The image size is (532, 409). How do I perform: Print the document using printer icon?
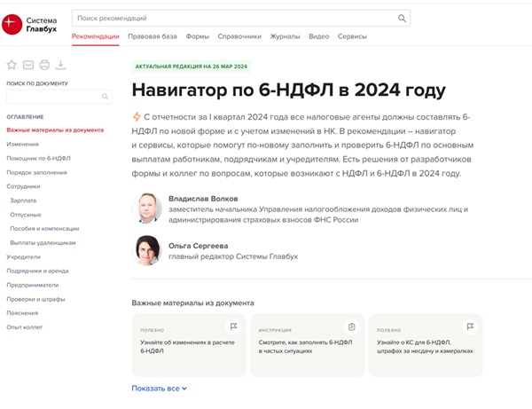pos(44,65)
